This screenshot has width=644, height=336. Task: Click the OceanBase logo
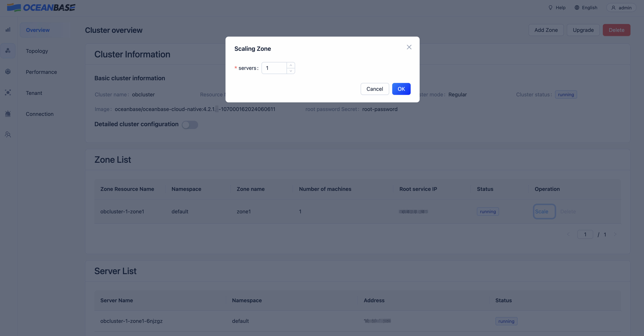coord(41,7)
